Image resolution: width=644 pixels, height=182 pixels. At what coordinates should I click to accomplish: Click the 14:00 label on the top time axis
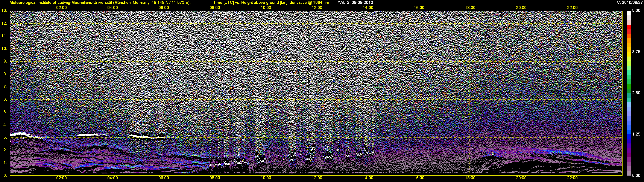pos(368,7)
